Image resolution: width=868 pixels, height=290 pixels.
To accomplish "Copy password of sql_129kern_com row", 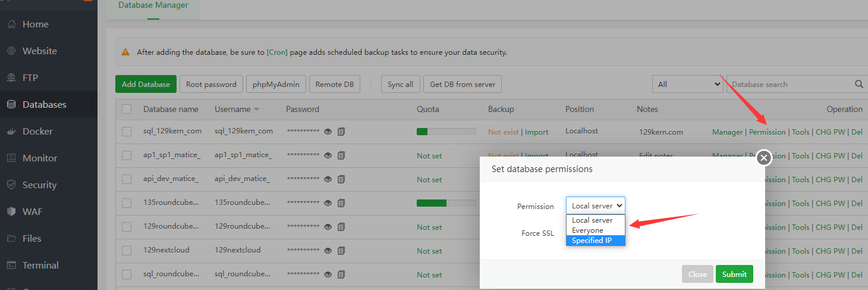I will (x=341, y=132).
